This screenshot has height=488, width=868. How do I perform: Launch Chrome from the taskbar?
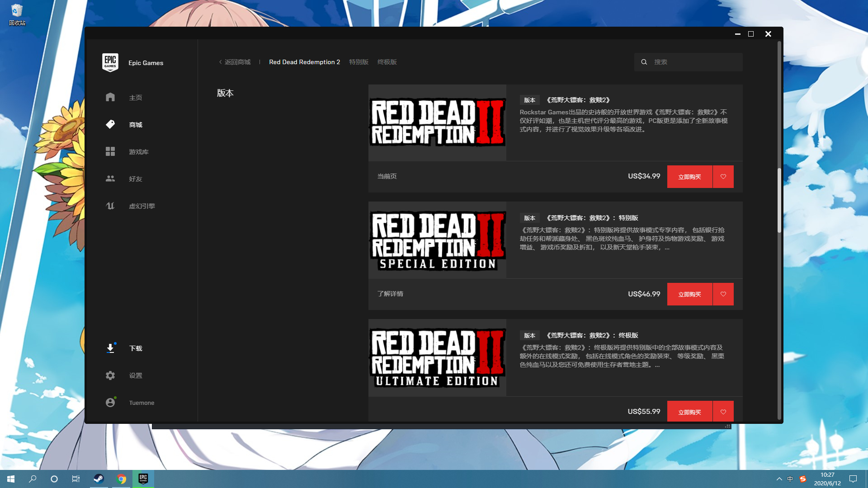tap(121, 479)
